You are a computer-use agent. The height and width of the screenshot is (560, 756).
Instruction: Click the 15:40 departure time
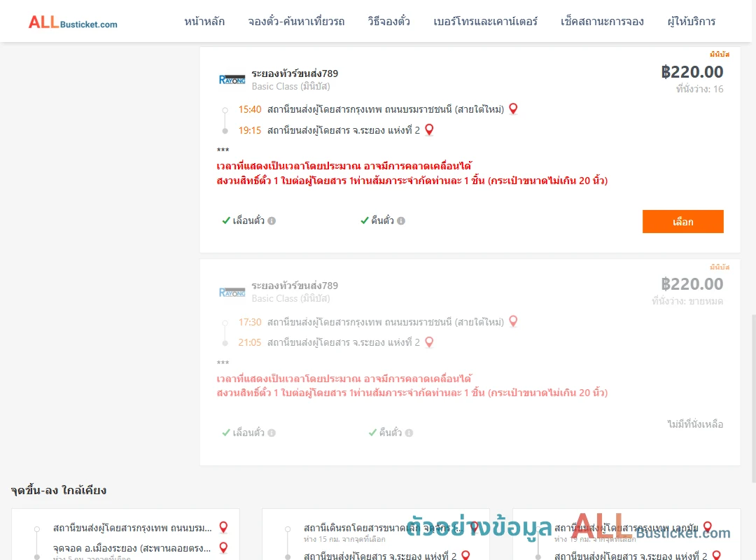tap(250, 109)
